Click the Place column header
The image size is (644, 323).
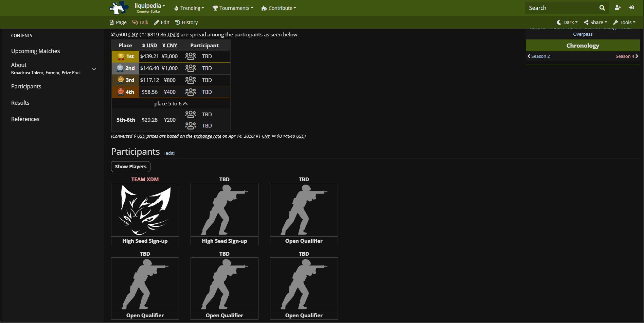125,46
